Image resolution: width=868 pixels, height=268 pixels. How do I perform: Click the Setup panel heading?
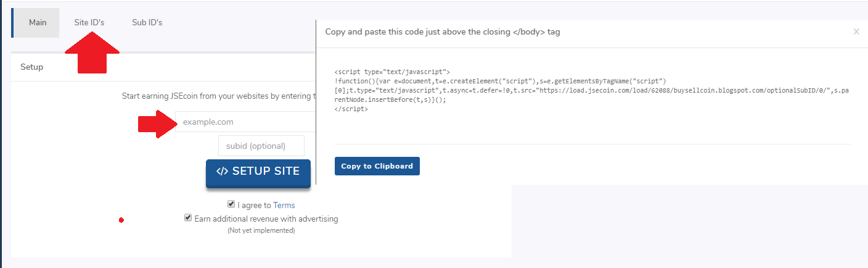(x=32, y=67)
